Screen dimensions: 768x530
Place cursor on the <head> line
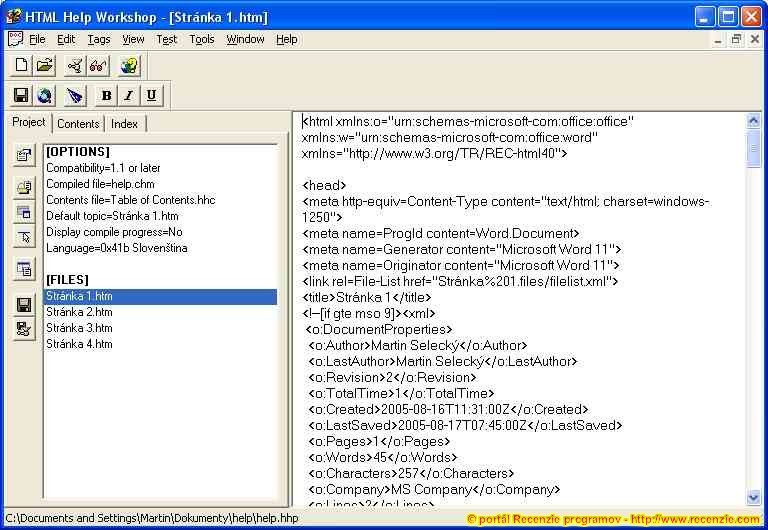point(324,186)
